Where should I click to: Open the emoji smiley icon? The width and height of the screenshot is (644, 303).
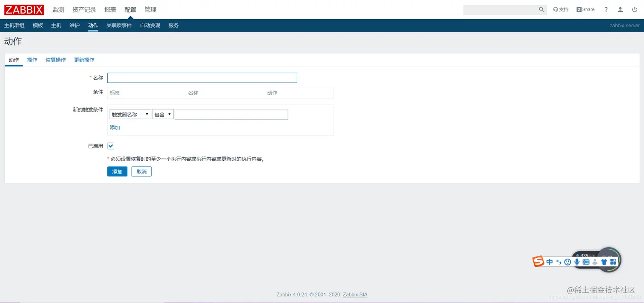tap(567, 262)
